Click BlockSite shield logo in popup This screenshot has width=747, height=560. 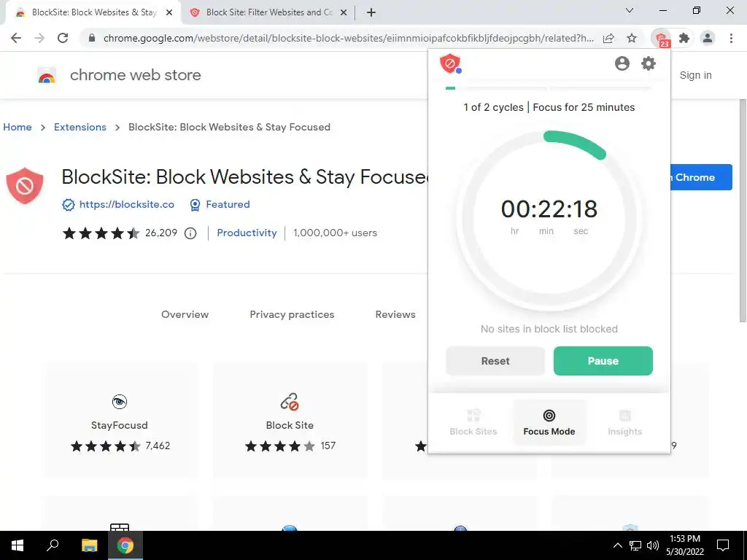(450, 63)
